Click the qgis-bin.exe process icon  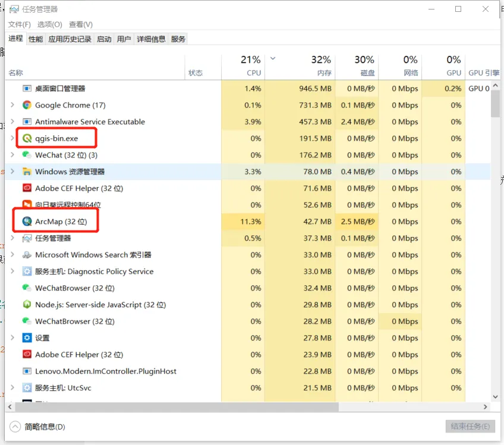(x=27, y=138)
